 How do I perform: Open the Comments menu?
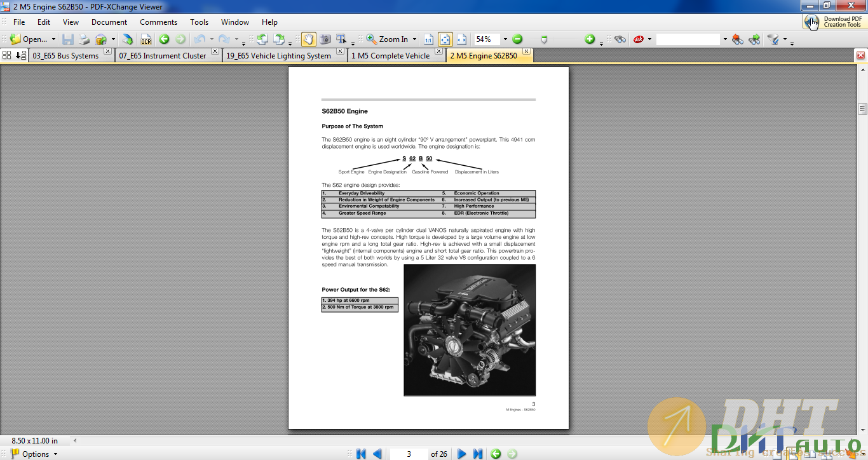159,22
